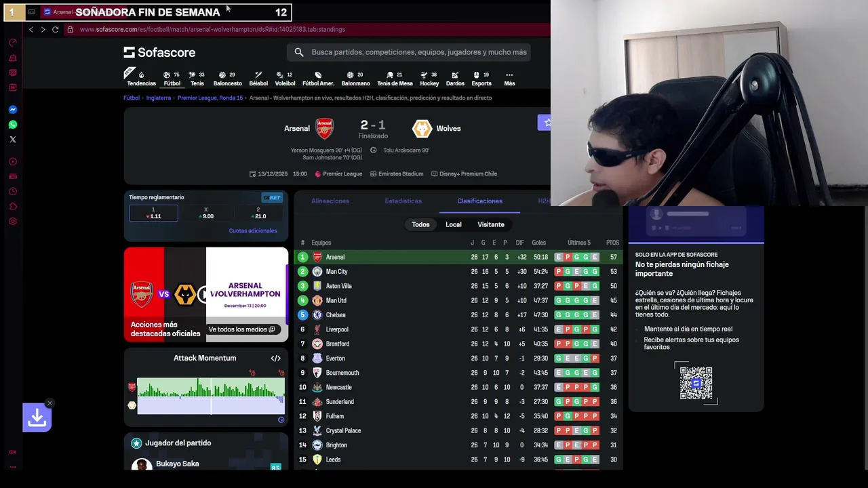Click the Everton crest in standings
Viewport: 868px width, 488px height.
pyautogui.click(x=317, y=359)
